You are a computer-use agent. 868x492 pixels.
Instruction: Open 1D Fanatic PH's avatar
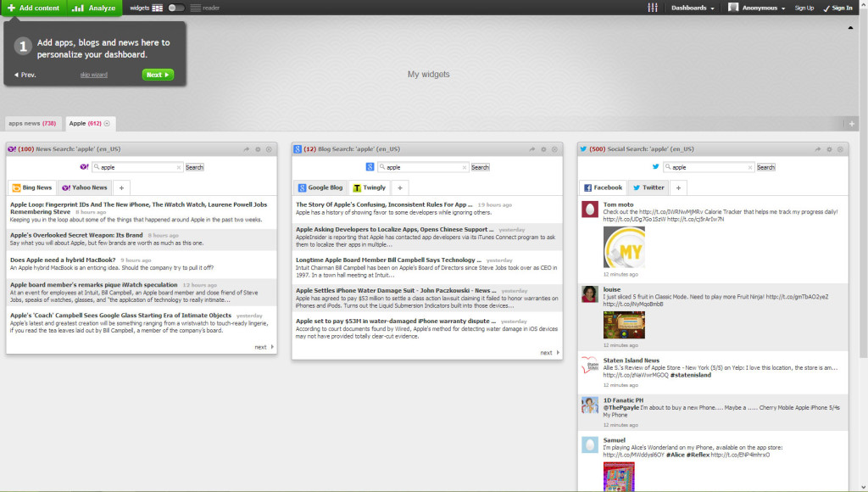pyautogui.click(x=590, y=405)
